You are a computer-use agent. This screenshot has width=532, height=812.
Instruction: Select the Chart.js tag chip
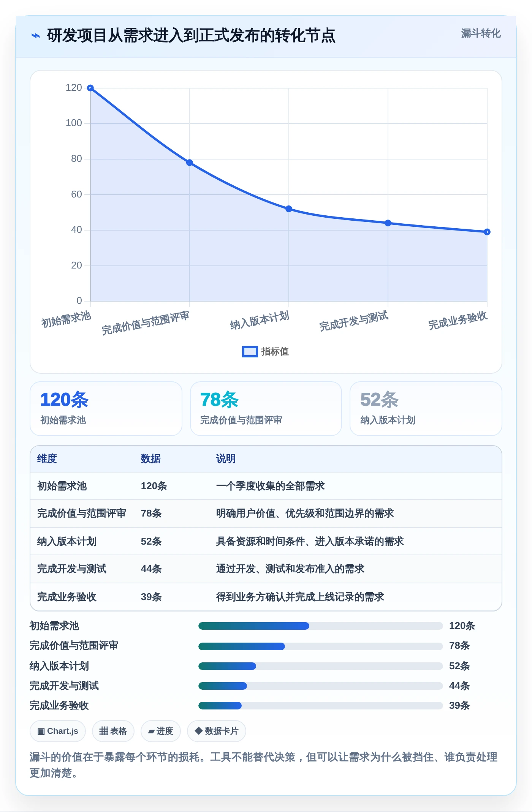(x=58, y=731)
